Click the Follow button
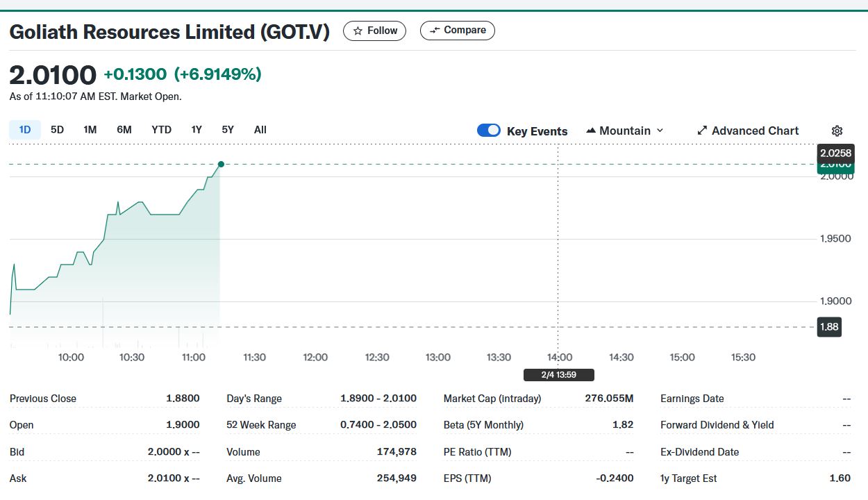This screenshot has height=500, width=868. coord(375,31)
